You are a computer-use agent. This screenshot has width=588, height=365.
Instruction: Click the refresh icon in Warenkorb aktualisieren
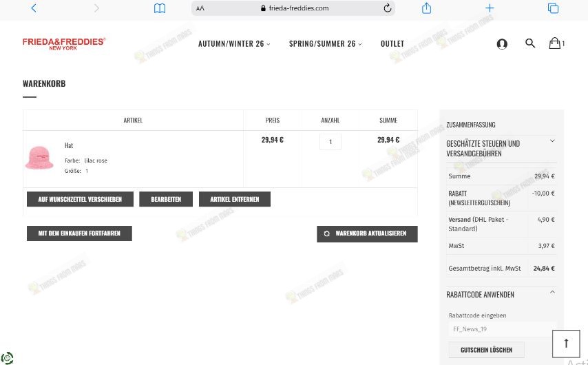click(326, 233)
